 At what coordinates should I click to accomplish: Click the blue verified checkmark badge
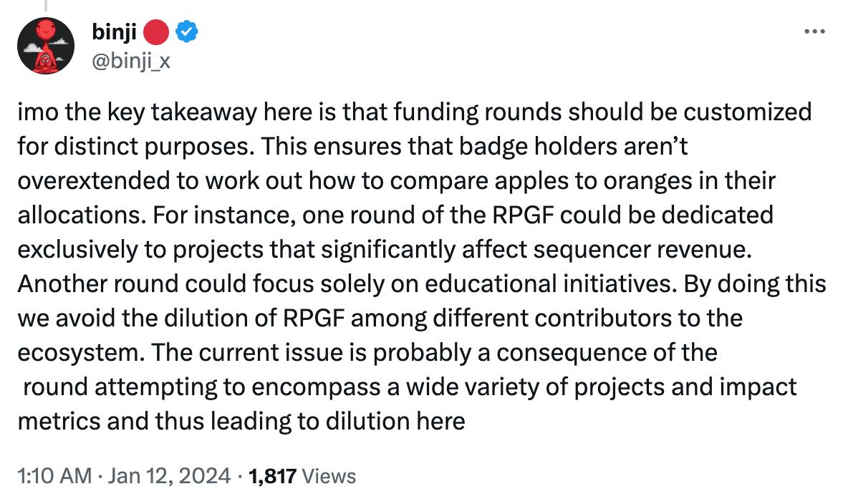[187, 32]
